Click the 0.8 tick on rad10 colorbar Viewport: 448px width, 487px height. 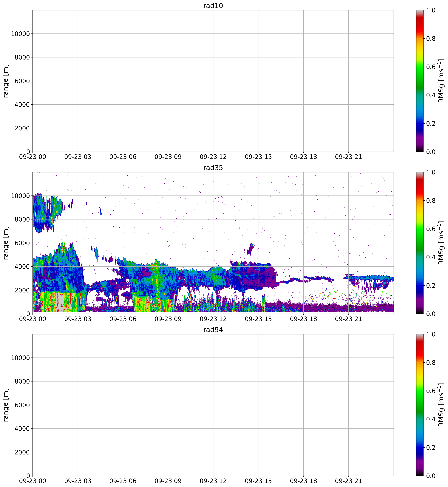pos(431,39)
